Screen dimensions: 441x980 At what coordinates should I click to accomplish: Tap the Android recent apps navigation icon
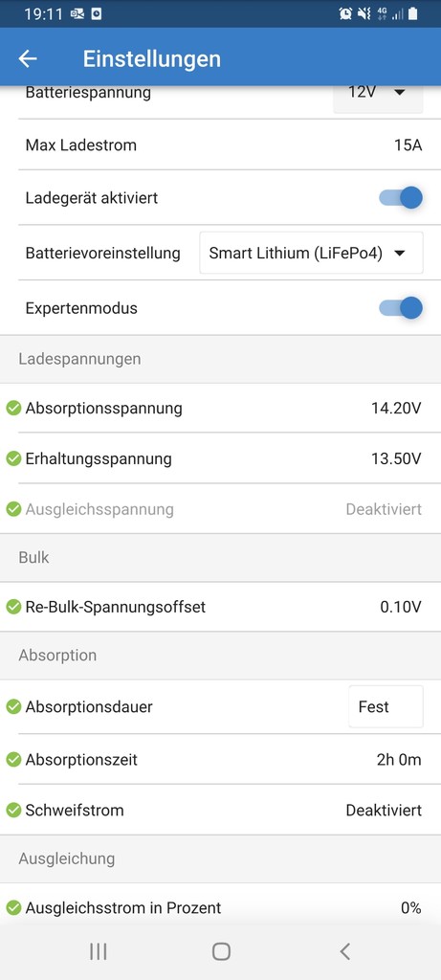click(x=99, y=951)
